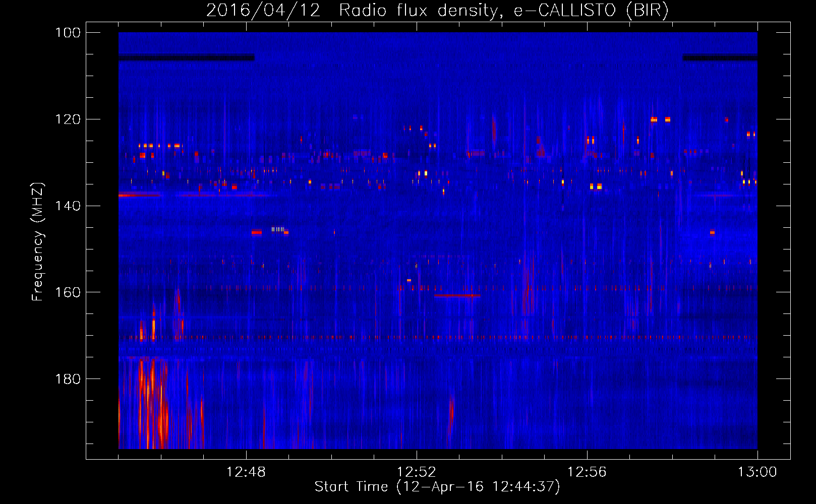Click the red narrowband line at 137 MHz on left

coord(140,195)
